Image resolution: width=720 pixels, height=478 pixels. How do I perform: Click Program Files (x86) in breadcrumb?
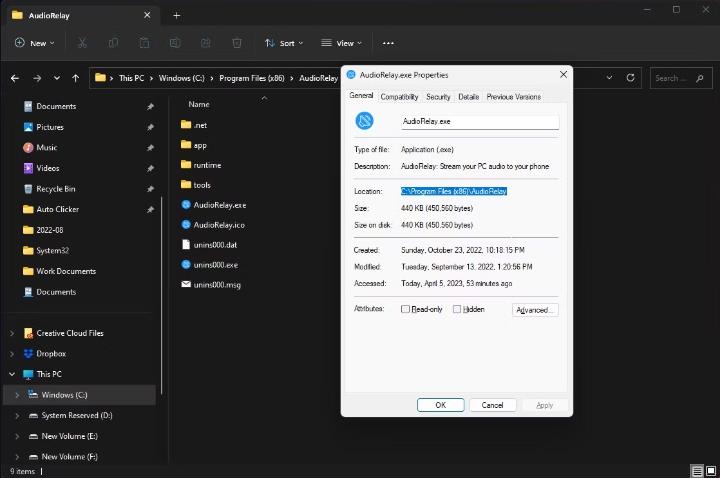click(x=252, y=78)
